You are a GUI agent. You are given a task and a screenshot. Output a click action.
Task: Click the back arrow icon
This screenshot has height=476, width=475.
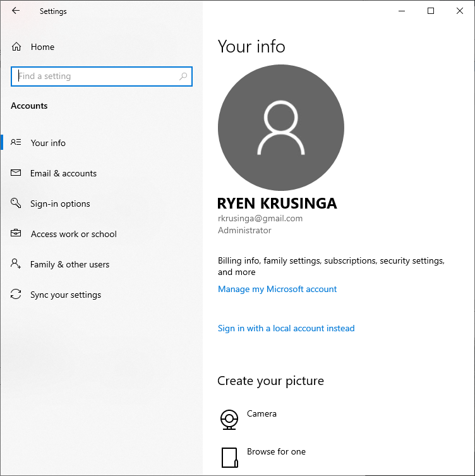pos(16,11)
